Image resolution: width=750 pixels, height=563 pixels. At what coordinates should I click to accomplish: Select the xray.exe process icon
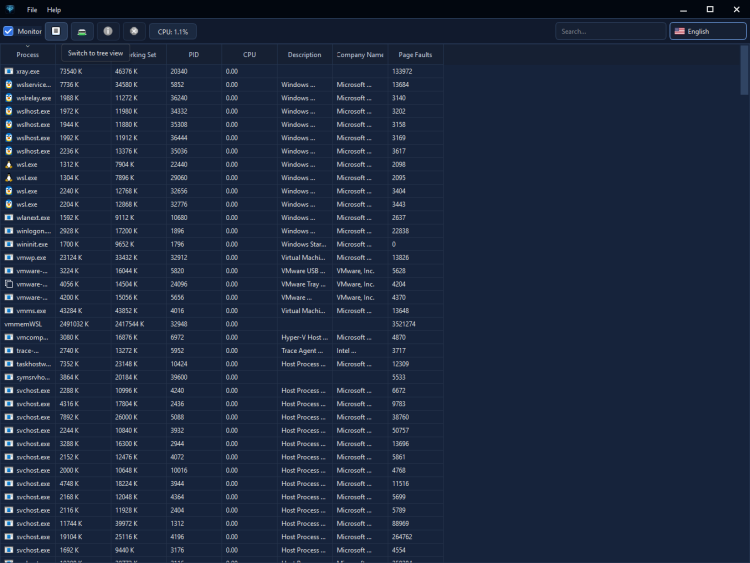9,71
